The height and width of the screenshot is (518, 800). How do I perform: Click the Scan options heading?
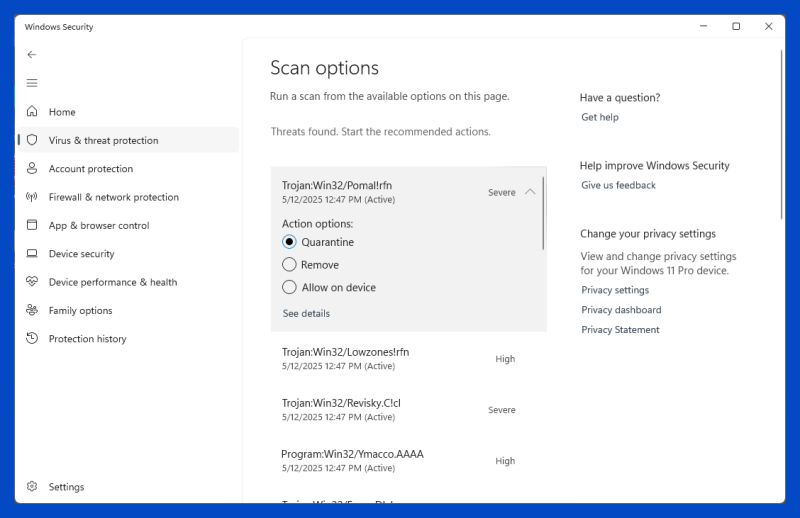click(324, 68)
